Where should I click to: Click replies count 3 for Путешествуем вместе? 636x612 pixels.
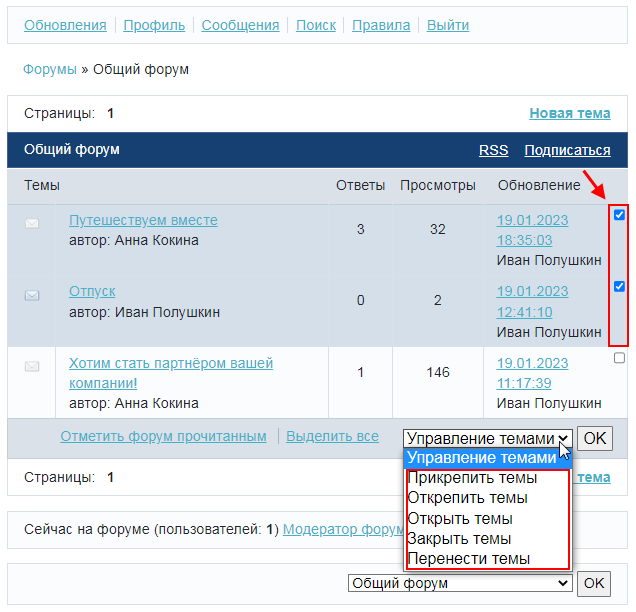(361, 230)
